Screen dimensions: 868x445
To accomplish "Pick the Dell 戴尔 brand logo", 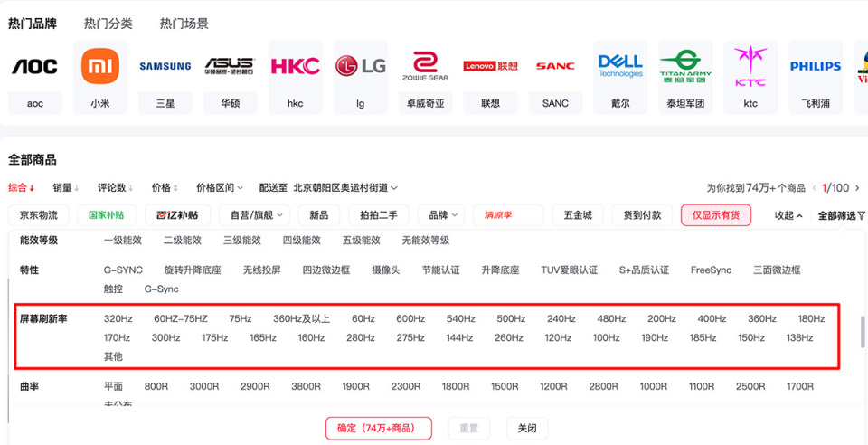I will pos(620,66).
